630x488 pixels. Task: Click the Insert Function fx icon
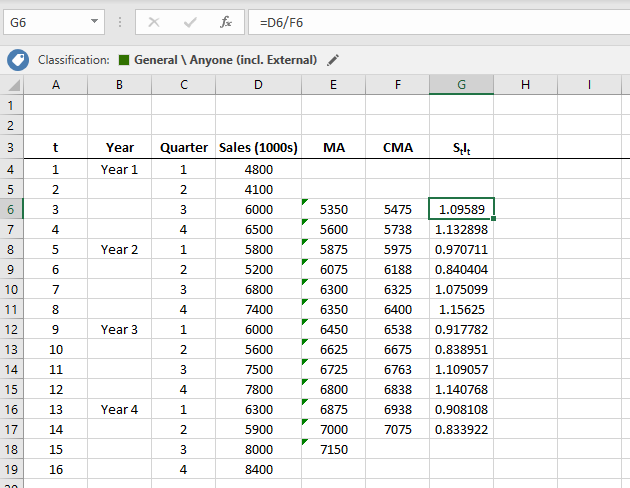click(x=226, y=21)
